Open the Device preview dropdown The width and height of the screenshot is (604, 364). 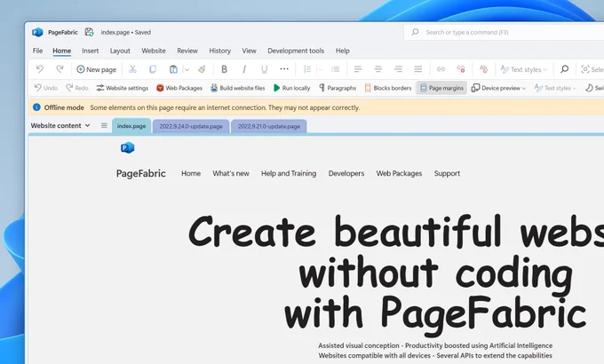(x=498, y=88)
